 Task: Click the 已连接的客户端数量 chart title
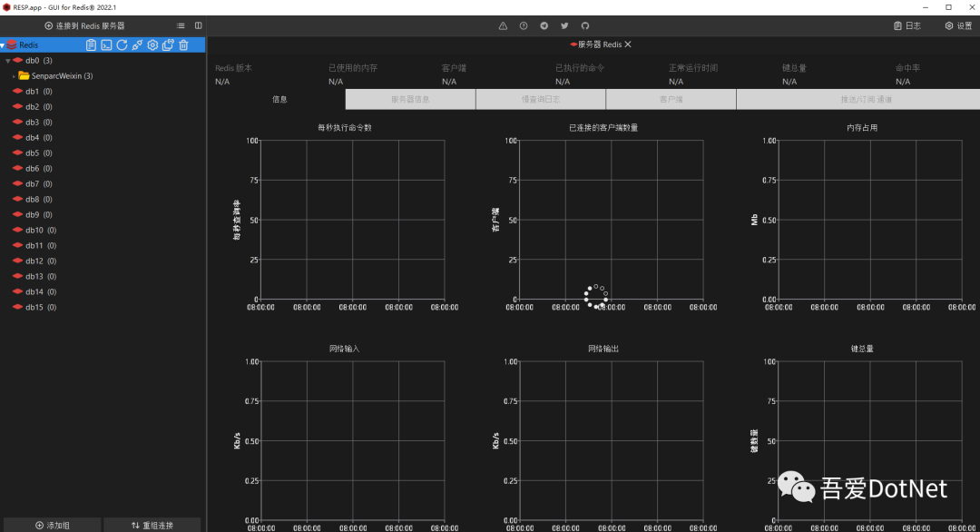[x=603, y=127]
